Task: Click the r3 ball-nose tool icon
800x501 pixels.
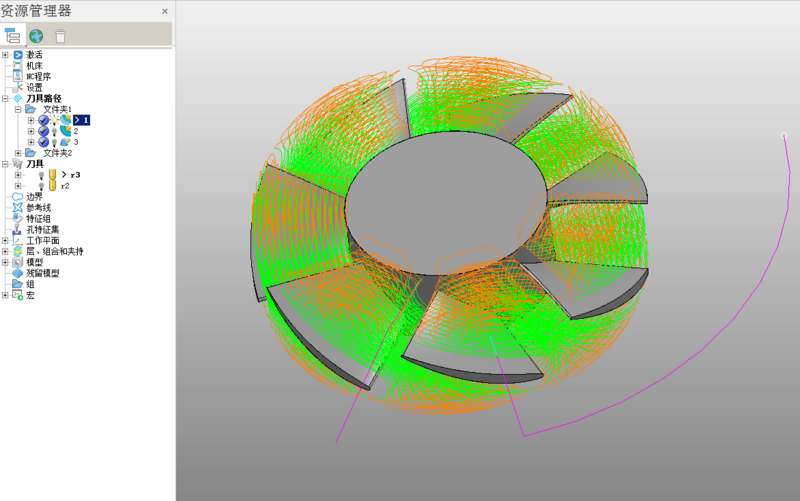Action: click(53, 174)
